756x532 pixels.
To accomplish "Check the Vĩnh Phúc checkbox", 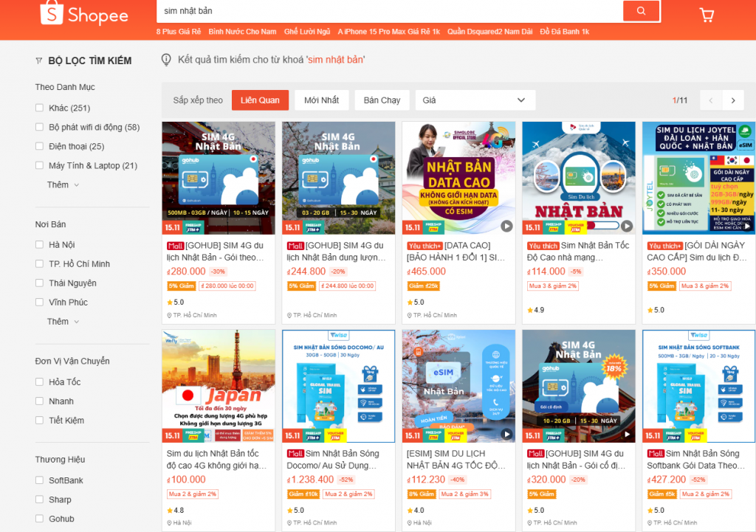I will tap(40, 302).
